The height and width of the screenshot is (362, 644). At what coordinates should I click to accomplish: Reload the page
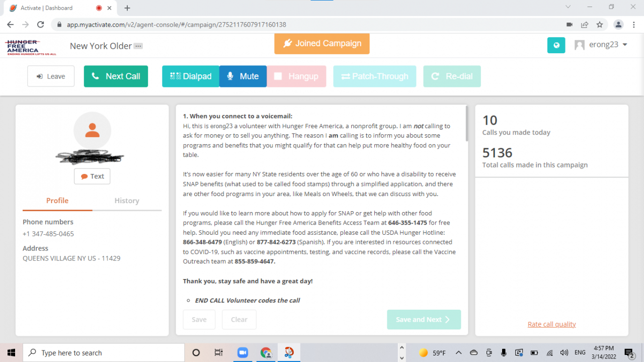[41, 24]
